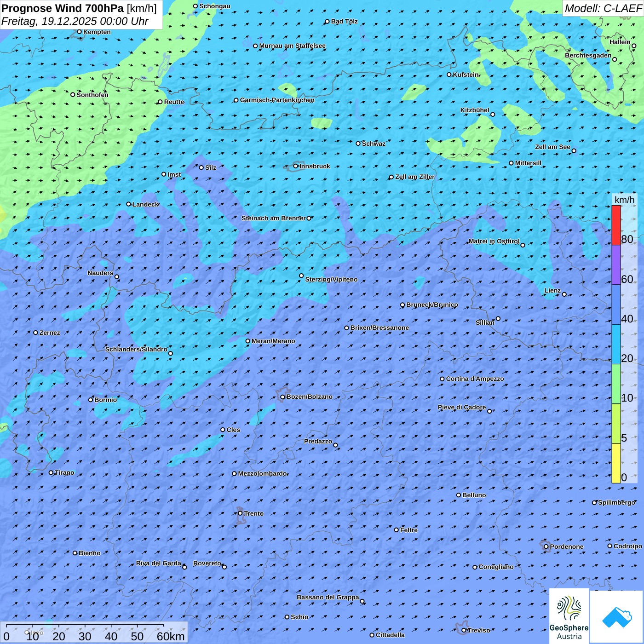Click the Cortina d'Ampezzo marker
The height and width of the screenshot is (644, 644).
coord(442,379)
